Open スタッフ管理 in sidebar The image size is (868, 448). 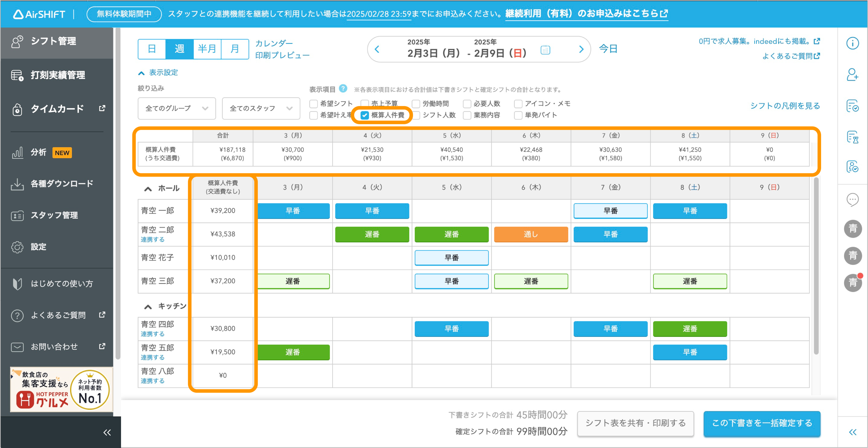(57, 215)
